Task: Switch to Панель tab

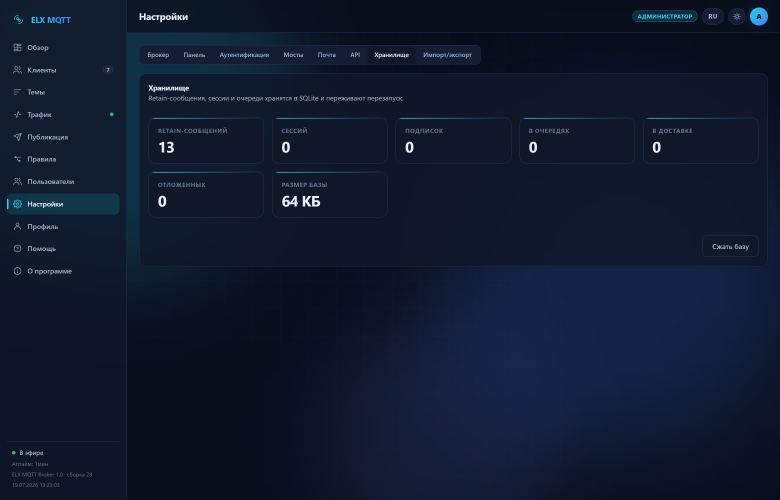Action: pos(194,55)
